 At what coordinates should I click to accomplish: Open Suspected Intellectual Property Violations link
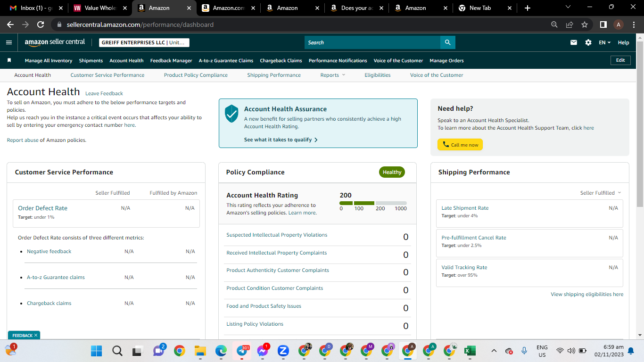point(277,235)
